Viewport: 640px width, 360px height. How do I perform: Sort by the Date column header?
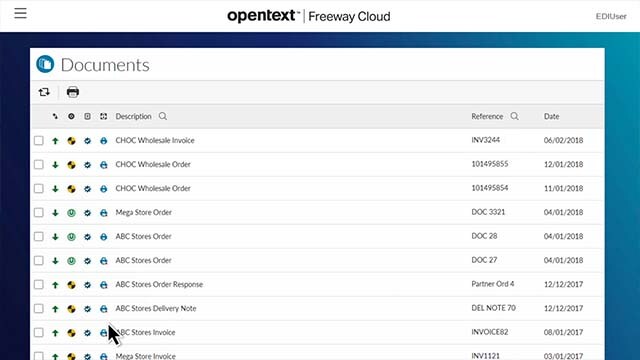tap(551, 116)
